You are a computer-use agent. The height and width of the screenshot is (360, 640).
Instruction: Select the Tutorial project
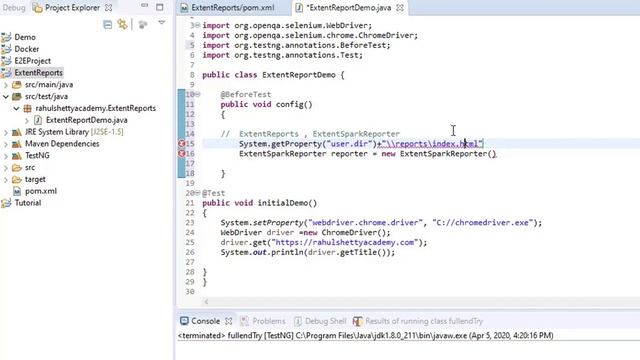click(27, 203)
